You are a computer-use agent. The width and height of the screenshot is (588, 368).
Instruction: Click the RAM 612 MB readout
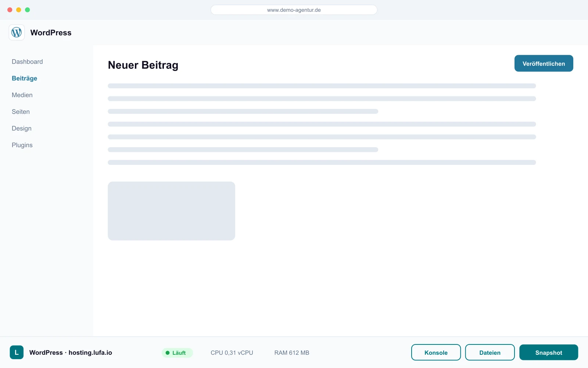pos(292,353)
